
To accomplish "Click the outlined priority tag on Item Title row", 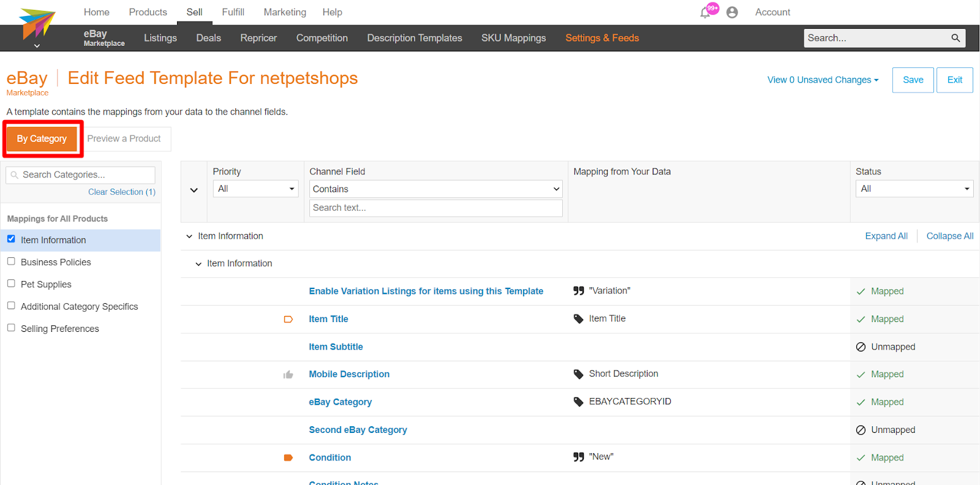I will 288,319.
